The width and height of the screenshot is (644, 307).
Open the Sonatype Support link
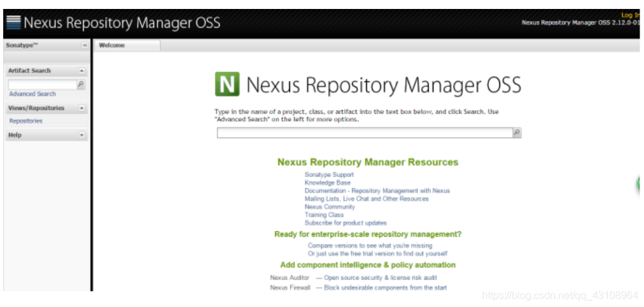pyautogui.click(x=329, y=175)
